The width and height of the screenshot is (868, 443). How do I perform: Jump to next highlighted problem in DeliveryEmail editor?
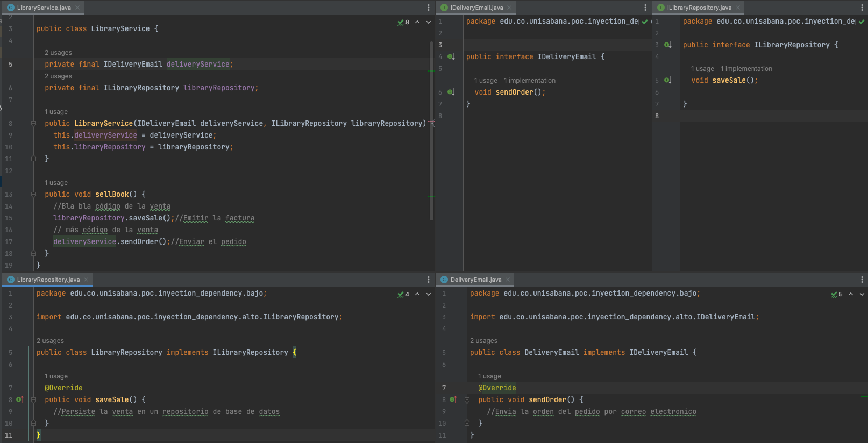pyautogui.click(x=862, y=294)
